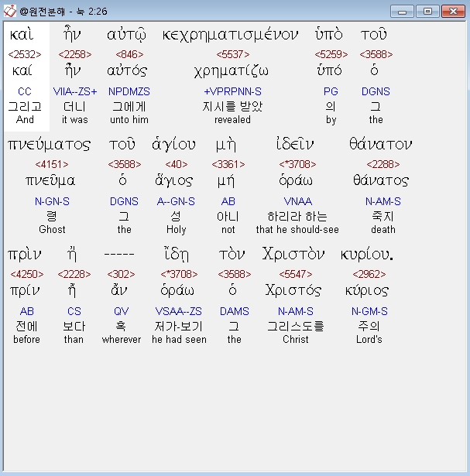
Task: Click the parsing code NPDMZS
Action: pos(129,91)
